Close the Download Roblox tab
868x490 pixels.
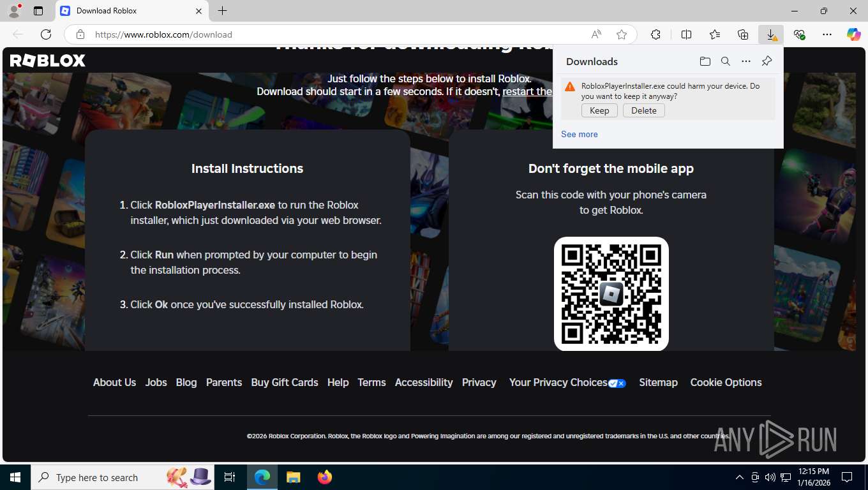198,11
